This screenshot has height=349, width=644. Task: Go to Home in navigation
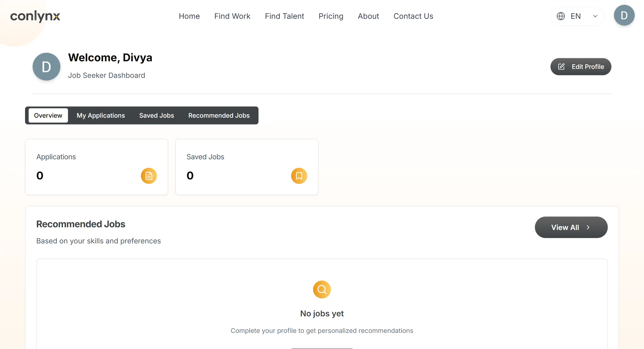point(189,16)
